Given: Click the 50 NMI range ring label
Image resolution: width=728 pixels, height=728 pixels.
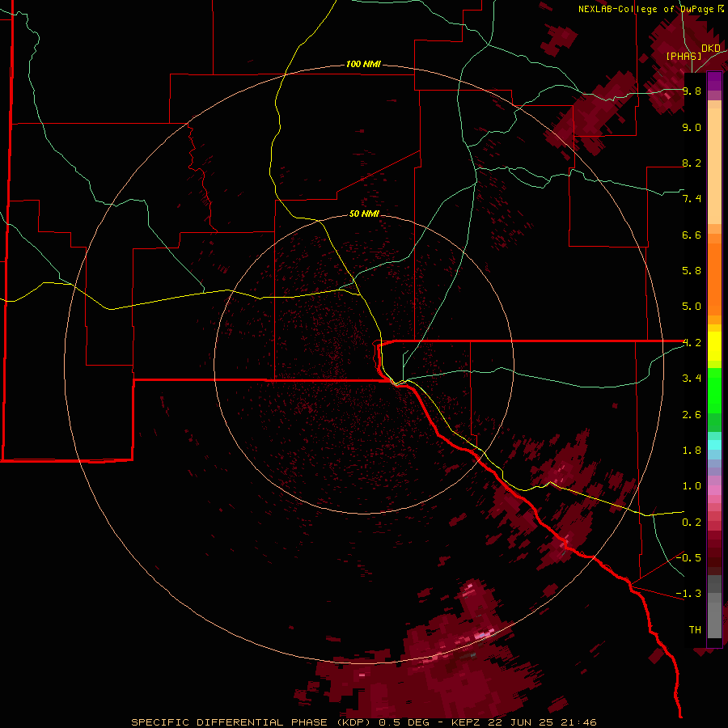Looking at the screenshot, I should click(364, 214).
